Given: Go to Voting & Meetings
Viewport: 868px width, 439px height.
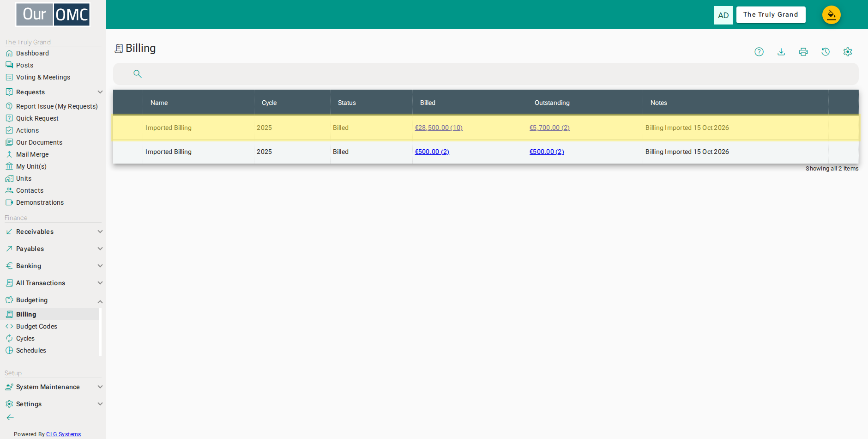Looking at the screenshot, I should (x=43, y=77).
